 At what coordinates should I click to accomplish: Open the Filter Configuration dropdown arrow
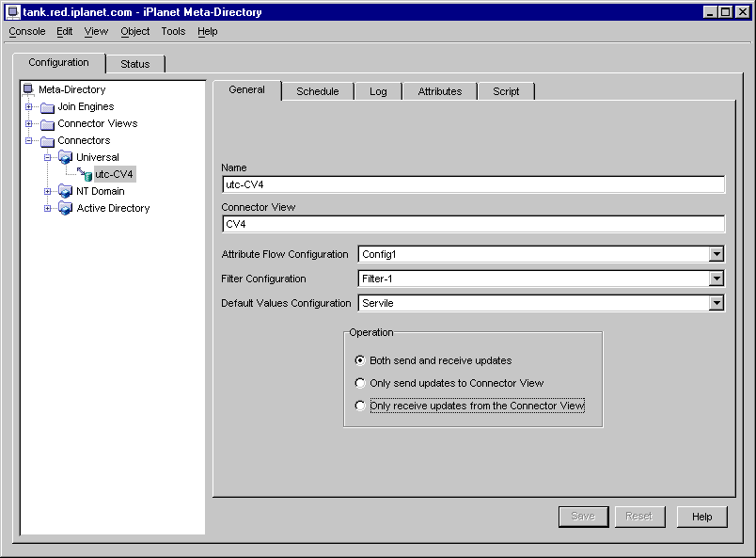pos(717,279)
